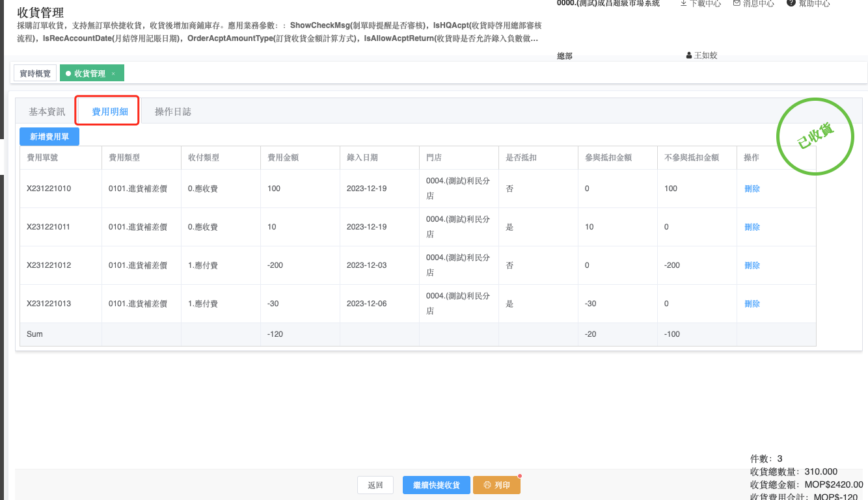The width and height of the screenshot is (868, 500).
Task: Switch to the 基本資訊 tab
Action: coord(47,112)
